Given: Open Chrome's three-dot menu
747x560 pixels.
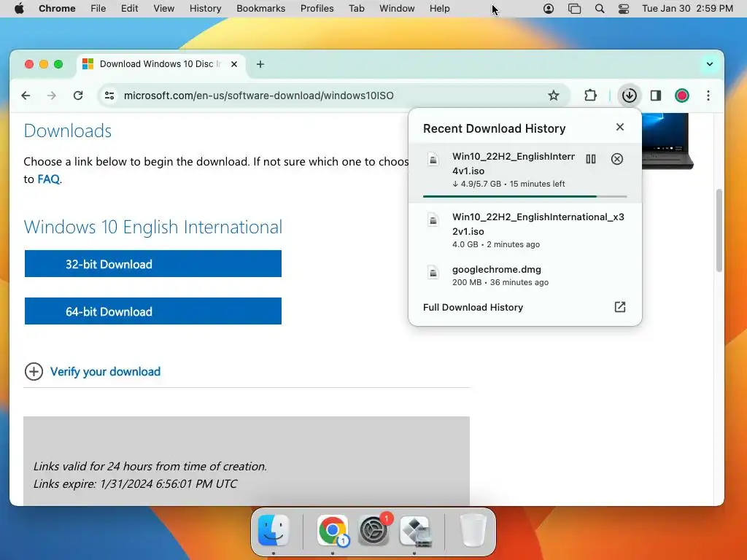Looking at the screenshot, I should click(708, 96).
